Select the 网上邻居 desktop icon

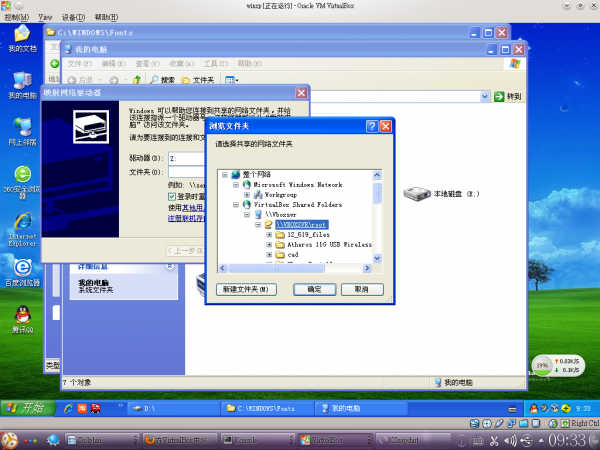tap(22, 132)
